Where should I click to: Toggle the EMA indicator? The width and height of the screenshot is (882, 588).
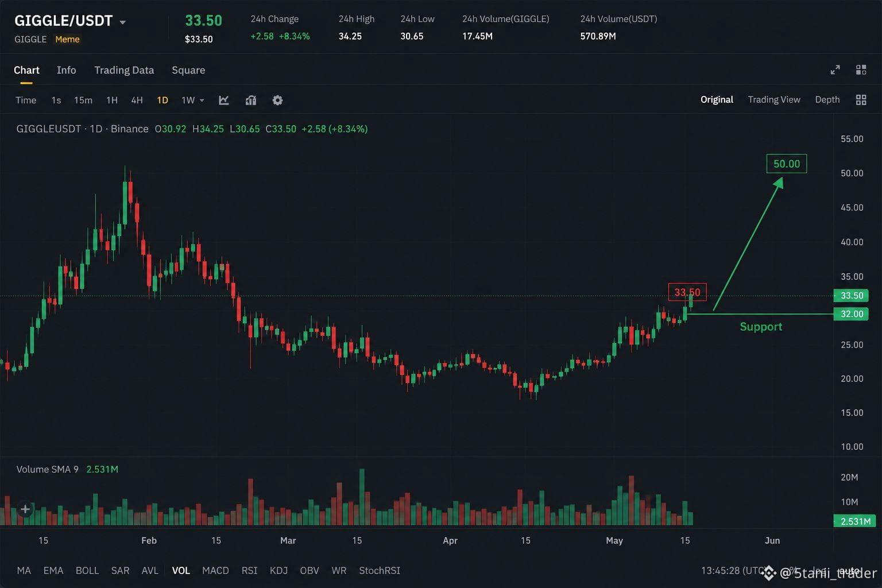point(53,570)
